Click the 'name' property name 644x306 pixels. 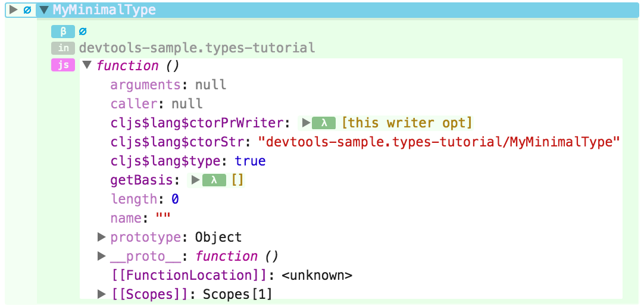point(126,218)
